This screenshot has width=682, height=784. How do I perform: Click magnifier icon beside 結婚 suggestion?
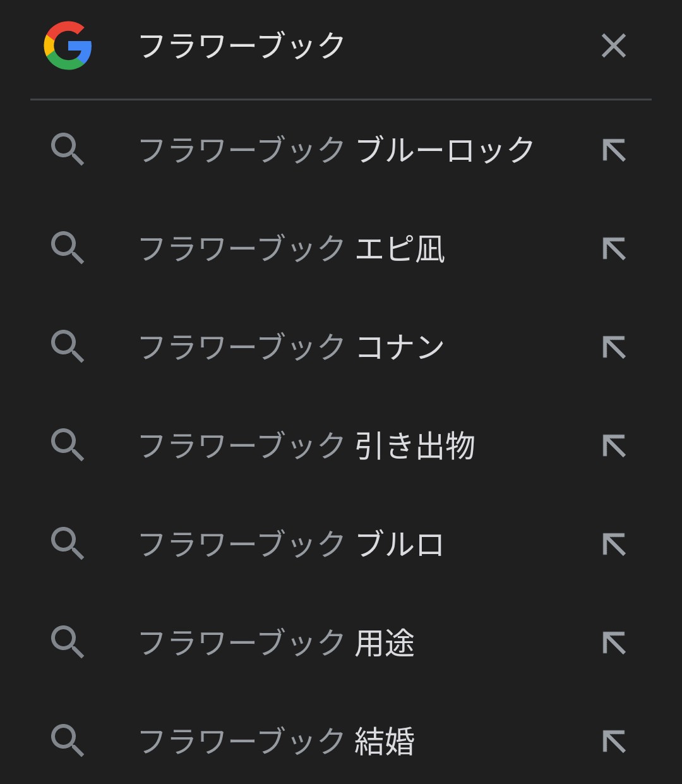pyautogui.click(x=68, y=742)
